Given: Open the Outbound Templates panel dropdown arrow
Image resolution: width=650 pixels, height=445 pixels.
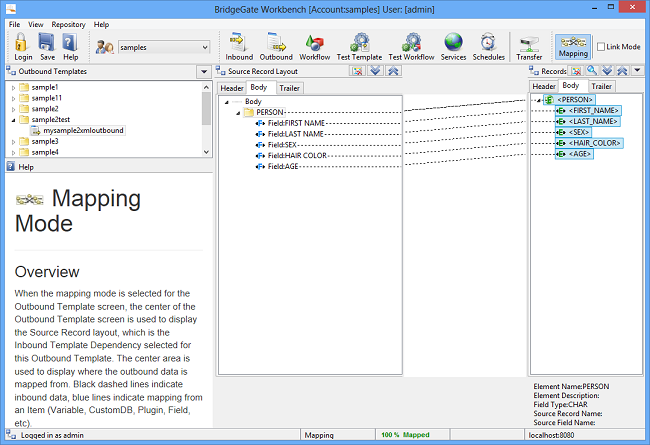Looking at the screenshot, I should [x=204, y=72].
